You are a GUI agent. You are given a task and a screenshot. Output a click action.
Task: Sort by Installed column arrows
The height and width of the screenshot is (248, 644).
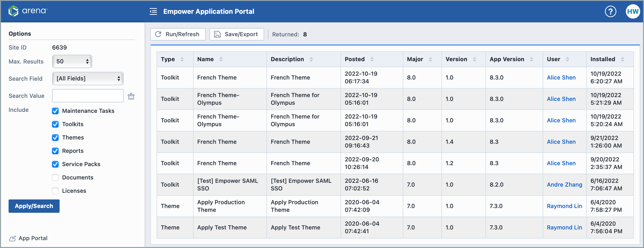(622, 59)
